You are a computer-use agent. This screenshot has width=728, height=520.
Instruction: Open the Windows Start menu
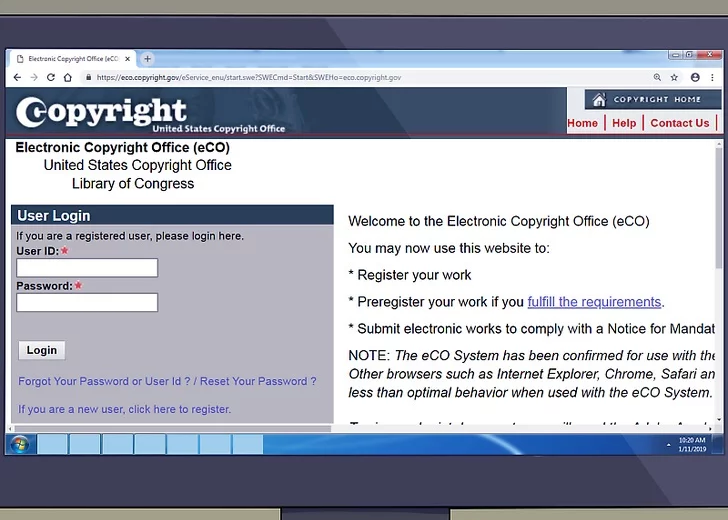pos(19,444)
